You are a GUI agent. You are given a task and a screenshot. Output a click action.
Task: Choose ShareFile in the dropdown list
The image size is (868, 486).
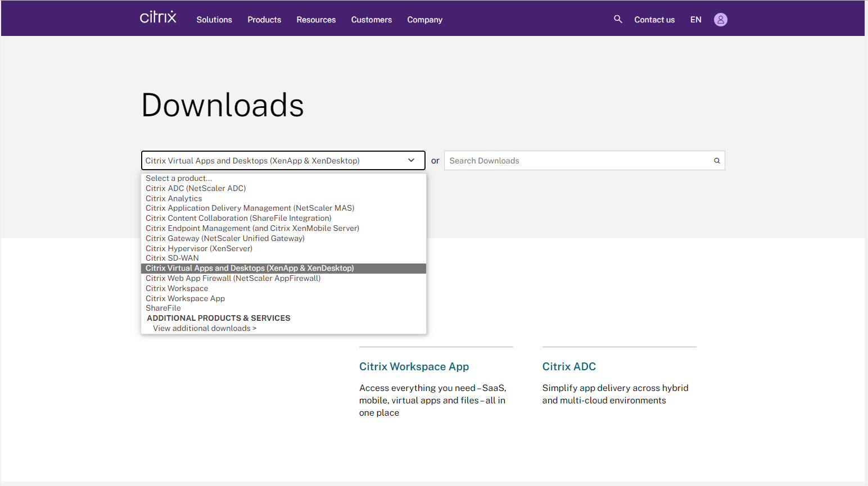click(x=163, y=308)
